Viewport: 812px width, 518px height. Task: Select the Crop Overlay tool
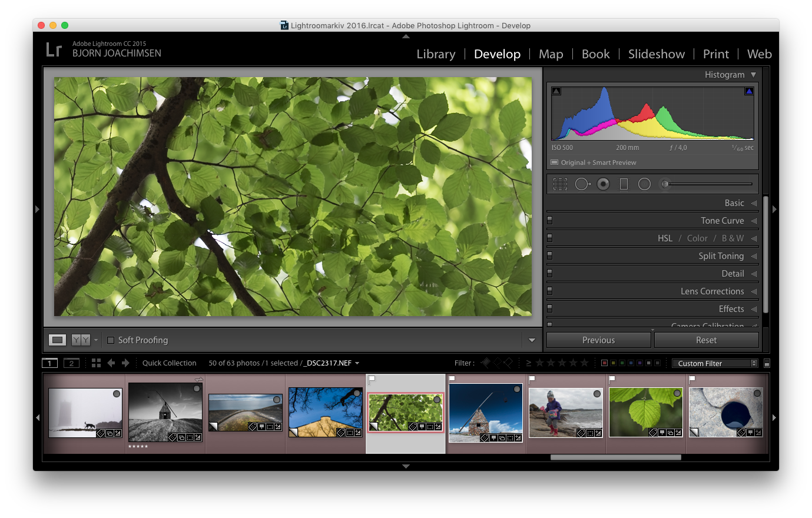(560, 184)
